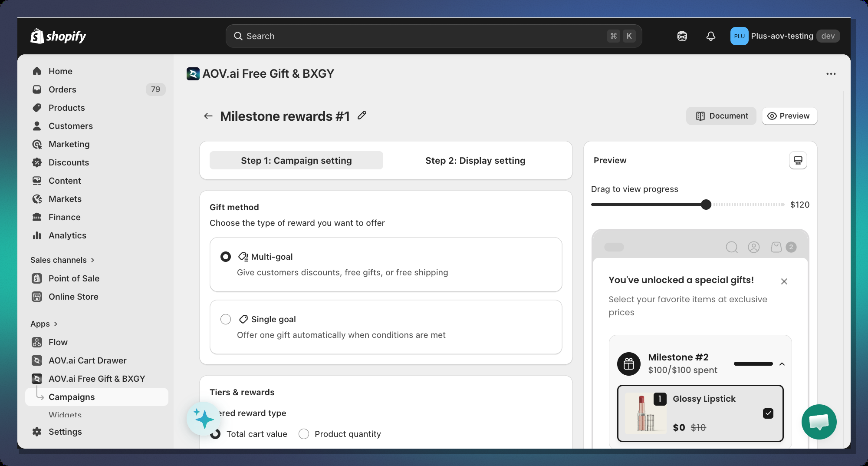Screen dimensions: 868x466
Task: Click the device view icon in Preview panel
Action: (798, 160)
